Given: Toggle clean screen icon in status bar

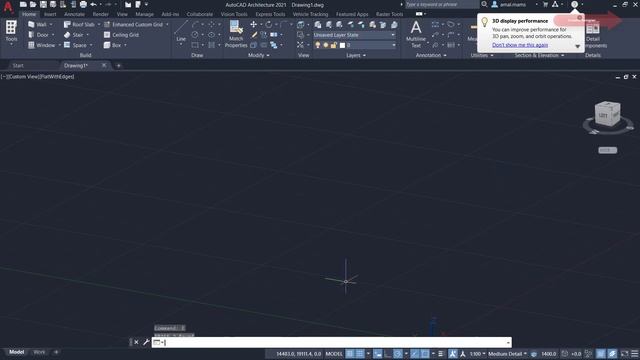Looking at the screenshot, I should [x=625, y=353].
